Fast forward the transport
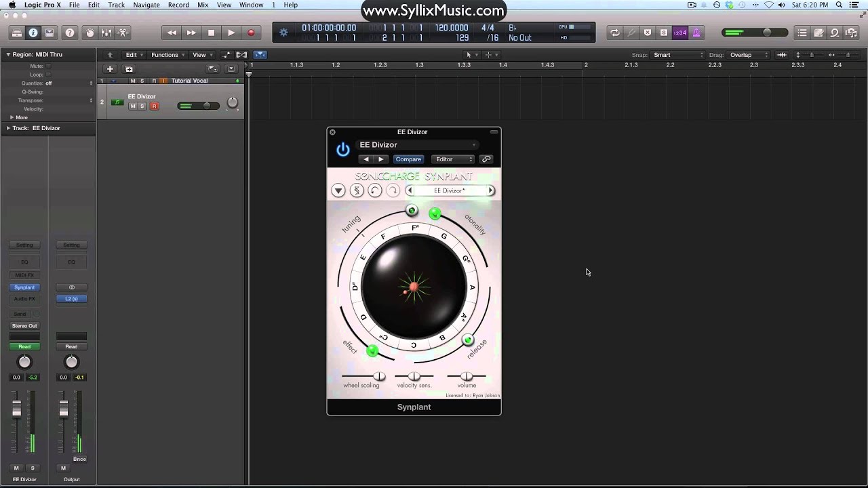Viewport: 868px width, 488px height. pos(192,33)
